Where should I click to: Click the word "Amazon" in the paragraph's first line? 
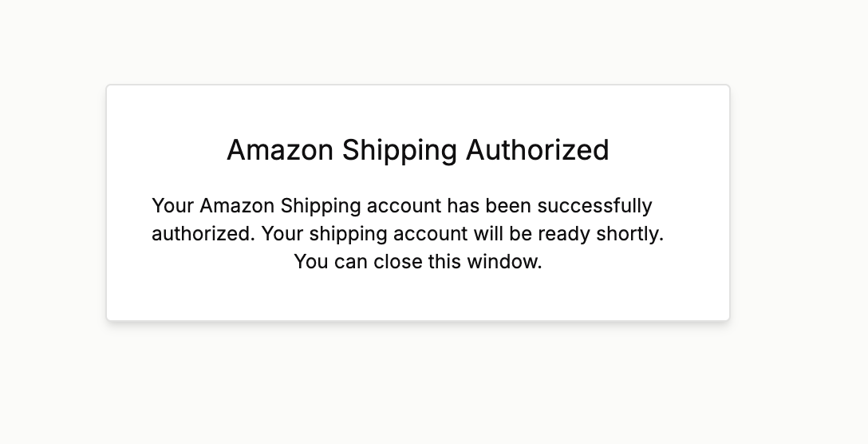[237, 206]
